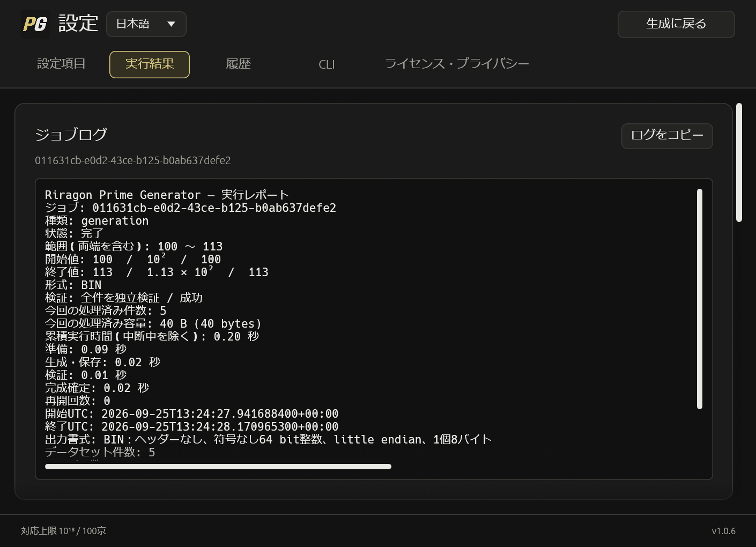Click the 生成に戻る button

click(676, 24)
